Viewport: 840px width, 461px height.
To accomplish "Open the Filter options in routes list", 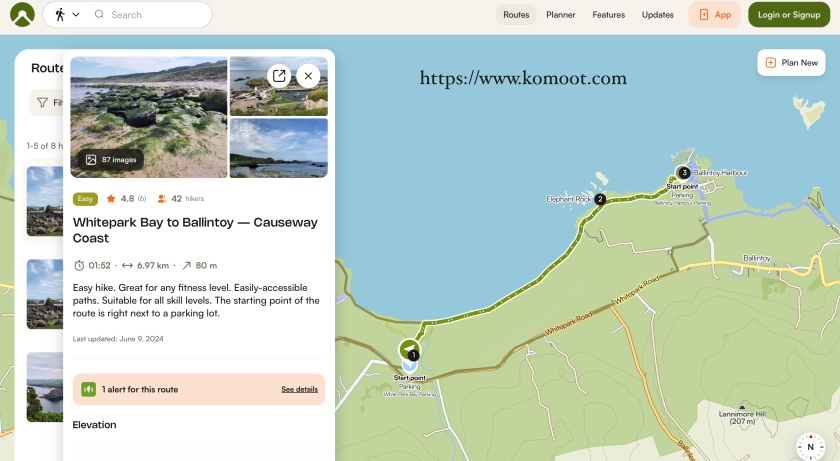I will pyautogui.click(x=45, y=102).
